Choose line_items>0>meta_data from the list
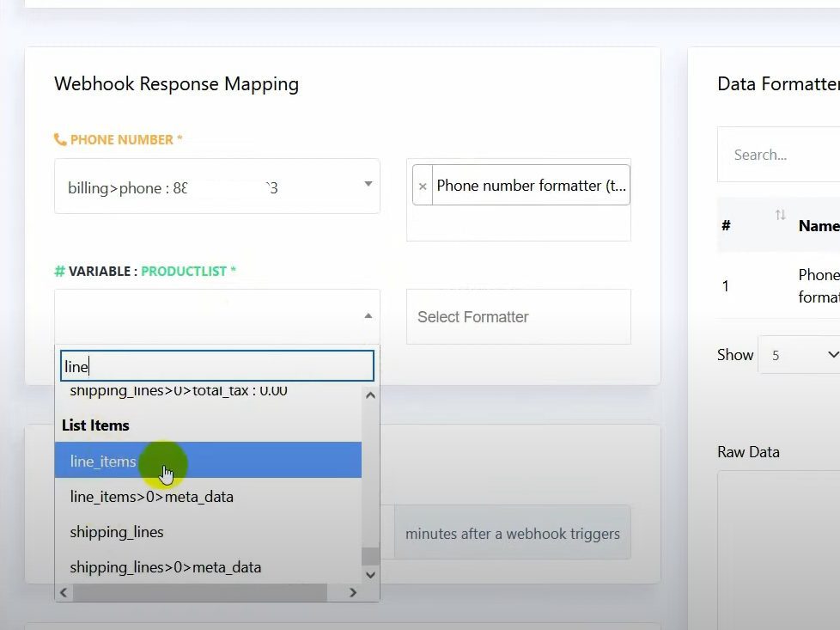 click(x=151, y=497)
